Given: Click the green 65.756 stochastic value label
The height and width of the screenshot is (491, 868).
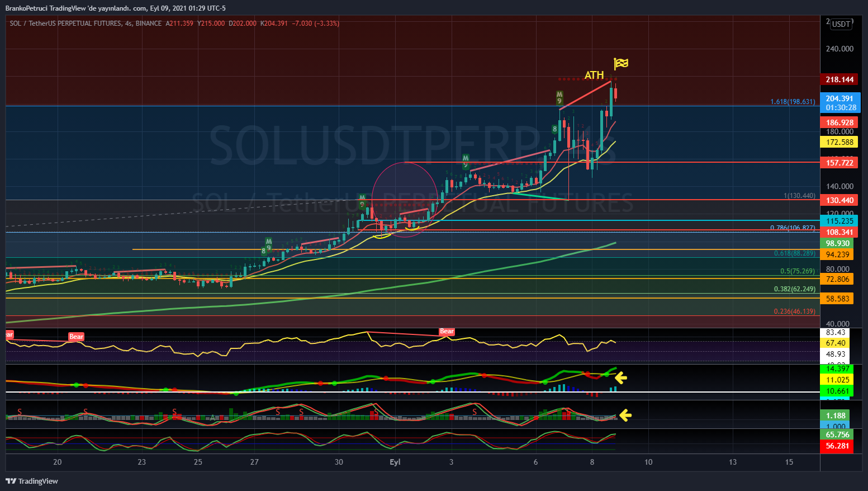Looking at the screenshot, I should pyautogui.click(x=837, y=435).
